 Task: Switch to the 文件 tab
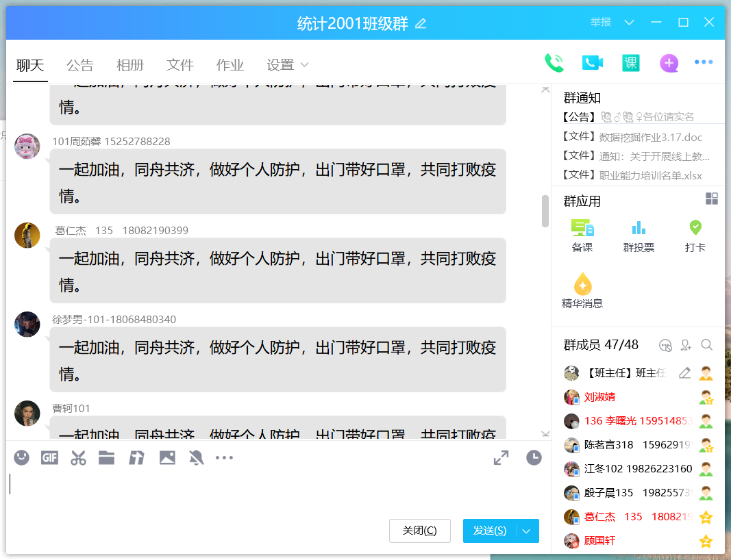tap(180, 65)
